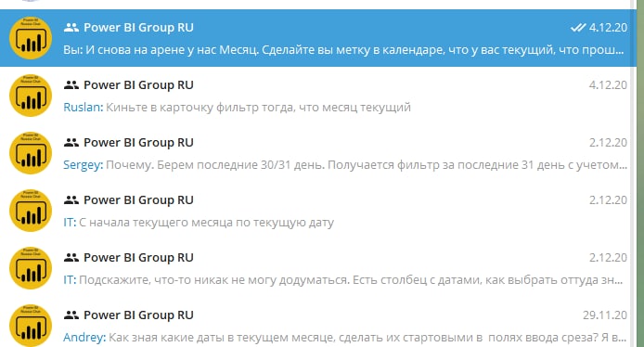Click the 29.11.20 date on Andrey's row

point(605,315)
